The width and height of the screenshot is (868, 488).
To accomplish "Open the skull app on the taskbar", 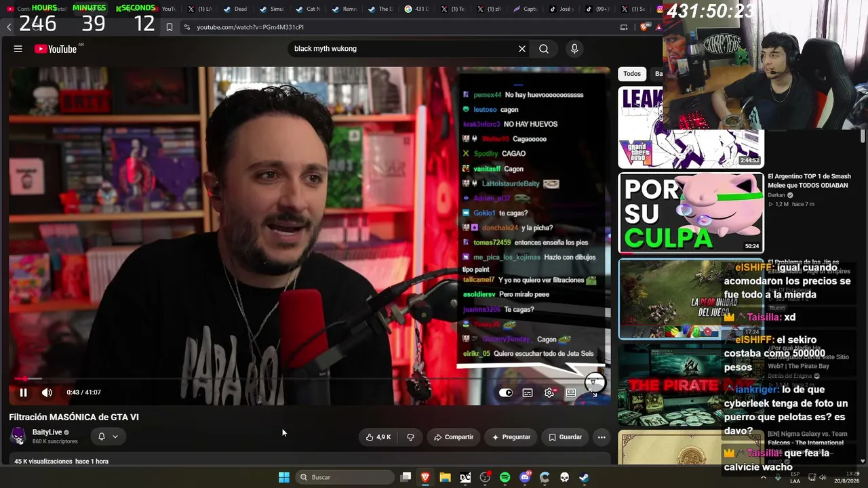I will tap(564, 477).
